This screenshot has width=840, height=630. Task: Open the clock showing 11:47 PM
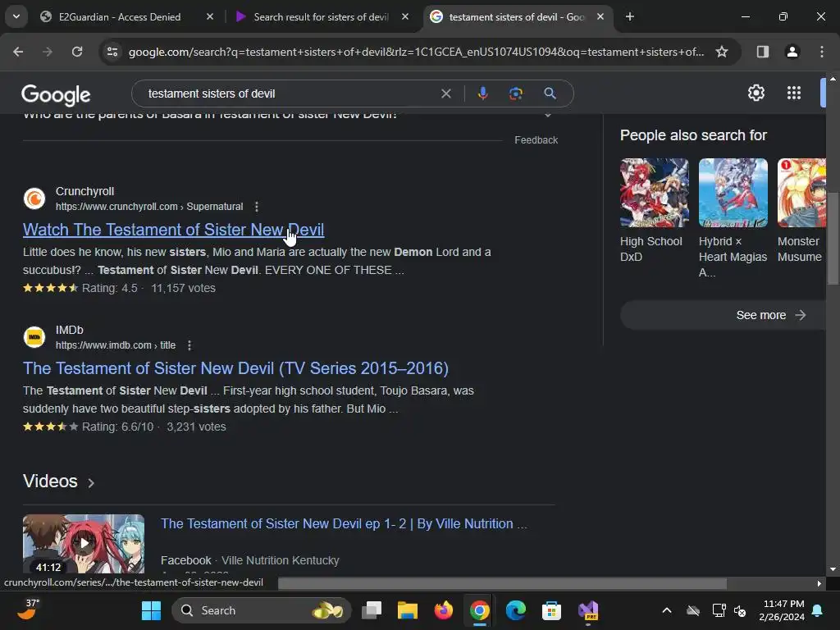click(782, 610)
